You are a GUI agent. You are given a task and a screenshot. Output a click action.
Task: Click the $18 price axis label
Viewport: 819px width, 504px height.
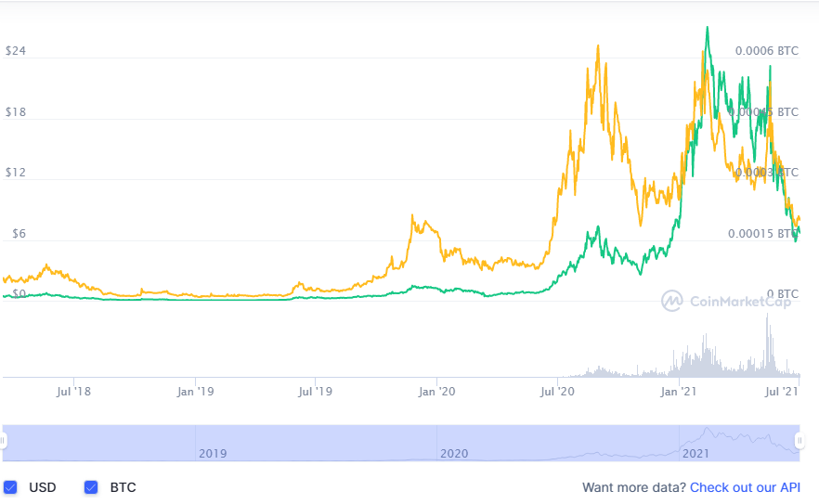[16, 111]
